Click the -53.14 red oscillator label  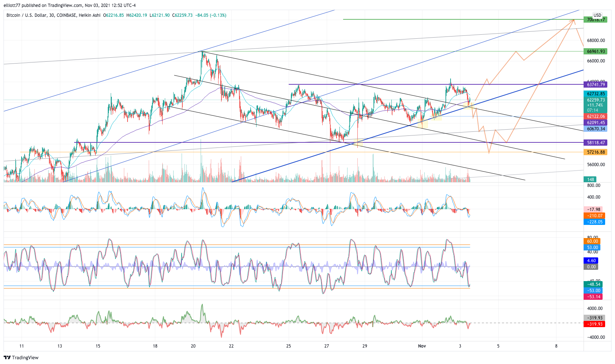pos(593,297)
